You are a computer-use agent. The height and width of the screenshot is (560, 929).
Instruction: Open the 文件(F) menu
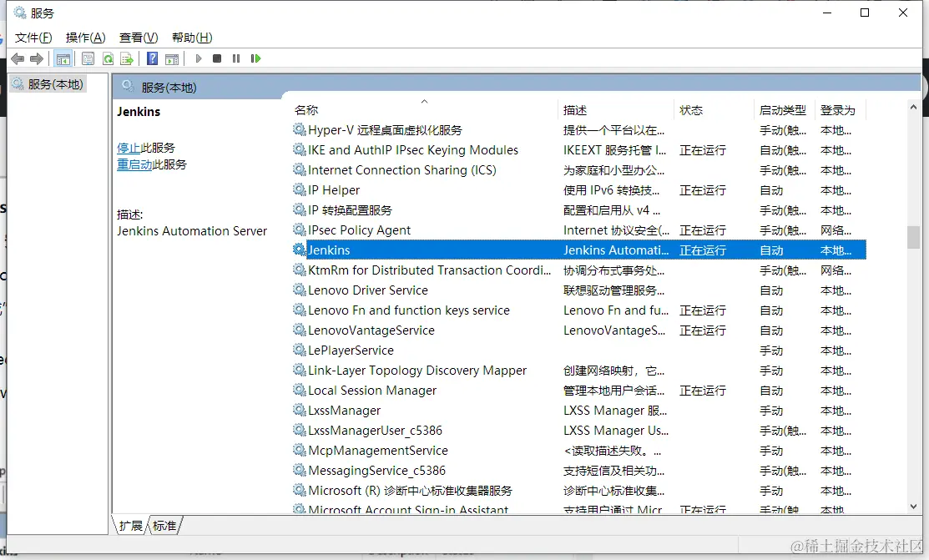pyautogui.click(x=33, y=38)
